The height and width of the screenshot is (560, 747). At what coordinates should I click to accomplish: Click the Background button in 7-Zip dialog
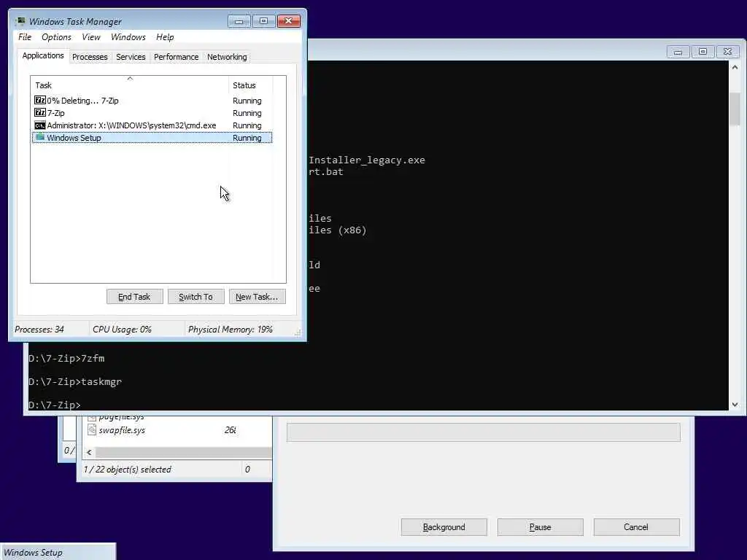pos(444,527)
